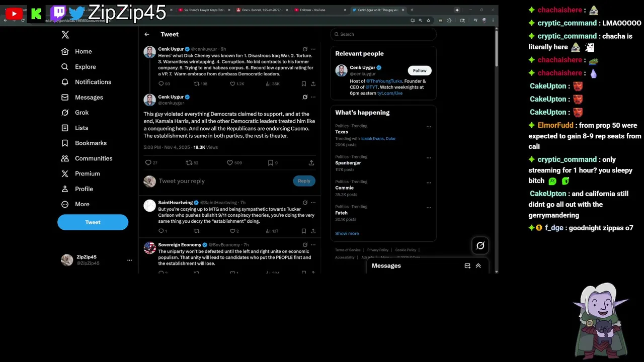Open more options for Commie trend
The width and height of the screenshot is (644, 362).
tap(429, 183)
